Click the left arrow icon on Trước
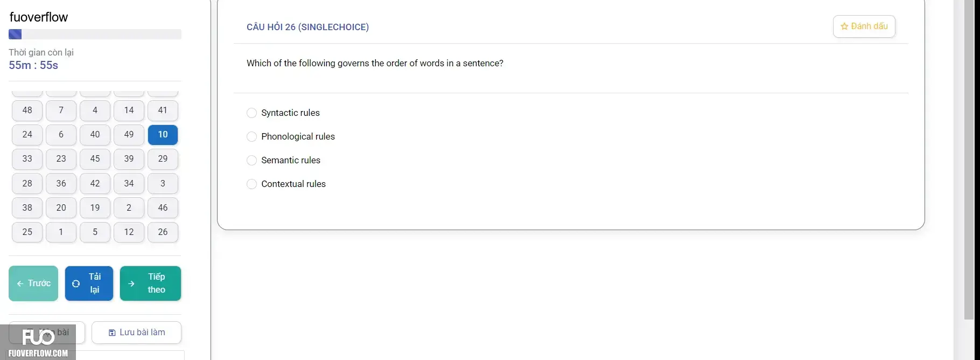 20,283
